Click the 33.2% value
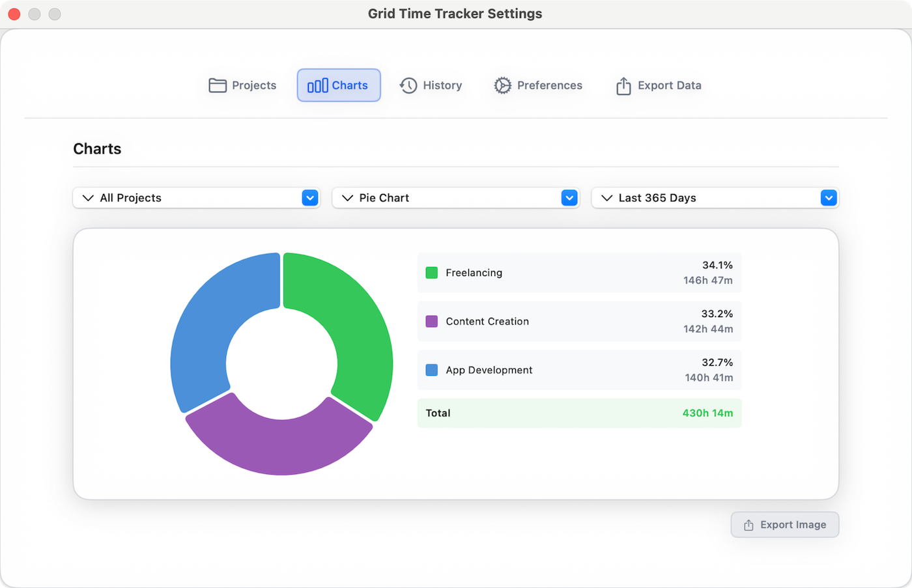The width and height of the screenshot is (912, 588). coord(717,314)
